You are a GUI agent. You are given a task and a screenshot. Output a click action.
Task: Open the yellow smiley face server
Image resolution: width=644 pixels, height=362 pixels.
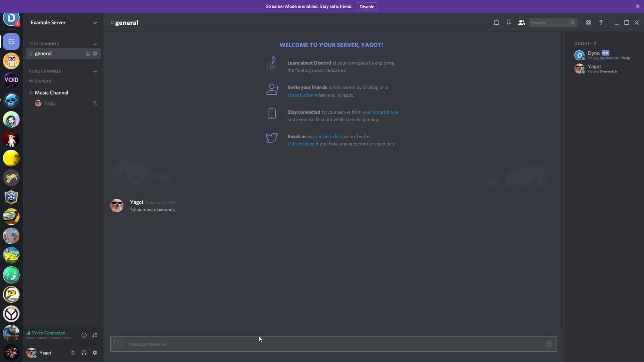[x=11, y=158]
